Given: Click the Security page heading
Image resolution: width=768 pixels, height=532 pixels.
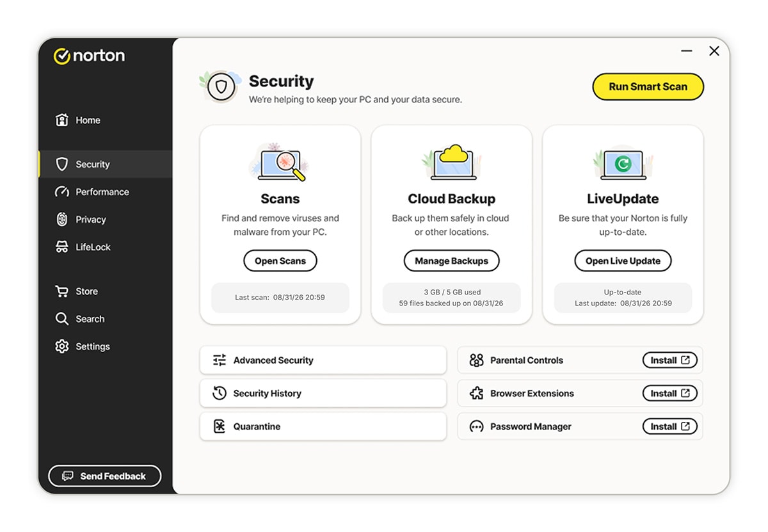Looking at the screenshot, I should (282, 81).
